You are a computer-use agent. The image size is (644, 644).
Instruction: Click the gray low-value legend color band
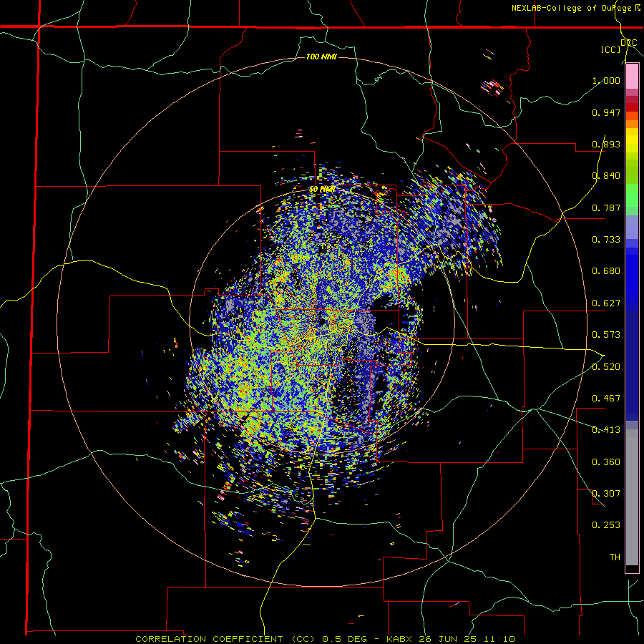(x=632, y=497)
